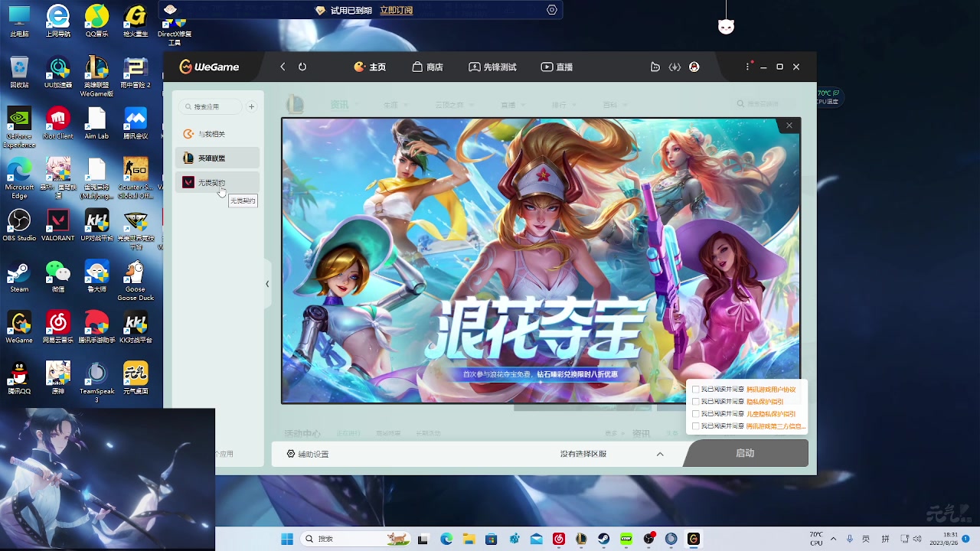The height and width of the screenshot is (551, 980).
Task: Open the UU加速器 desktop shortcut
Action: pyautogui.click(x=58, y=72)
